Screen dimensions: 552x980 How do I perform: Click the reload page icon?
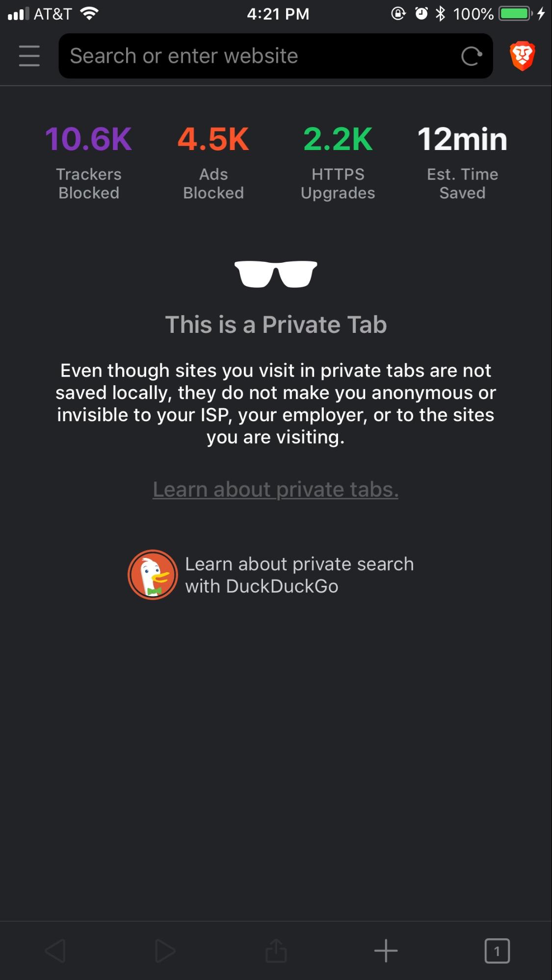point(472,56)
